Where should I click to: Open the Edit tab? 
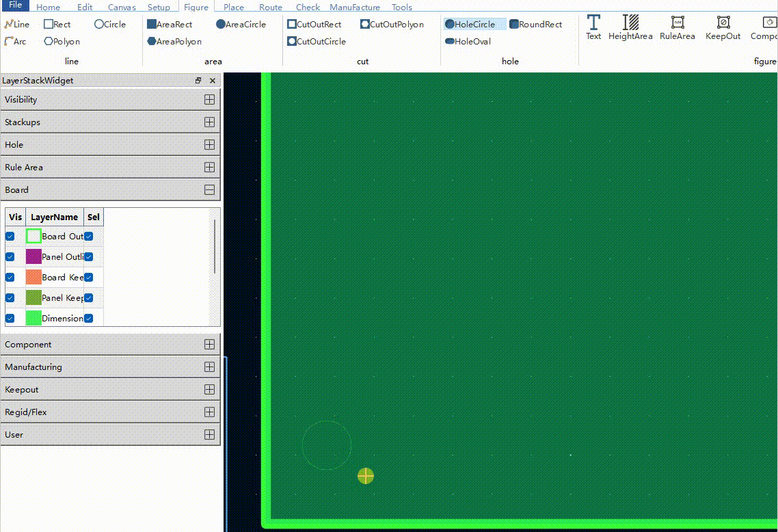pos(85,7)
